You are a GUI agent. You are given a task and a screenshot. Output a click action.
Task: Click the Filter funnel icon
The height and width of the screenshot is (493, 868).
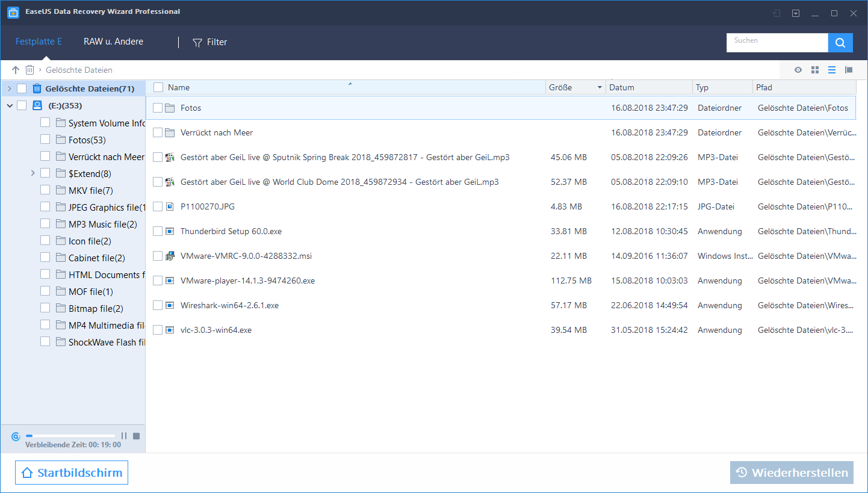[x=197, y=43]
